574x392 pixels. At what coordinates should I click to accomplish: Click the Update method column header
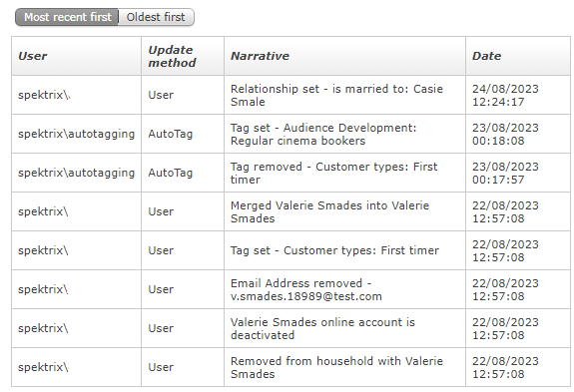(x=183, y=56)
